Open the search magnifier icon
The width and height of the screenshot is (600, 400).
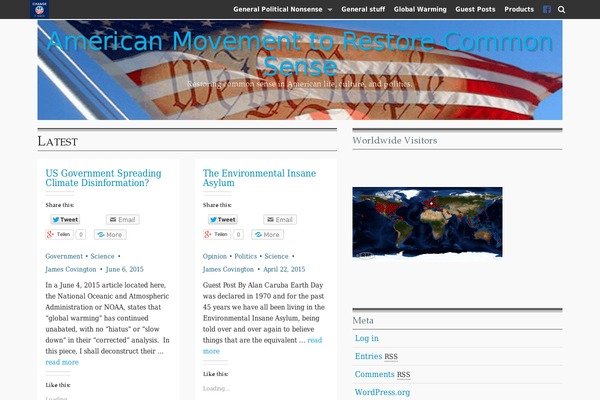(561, 10)
